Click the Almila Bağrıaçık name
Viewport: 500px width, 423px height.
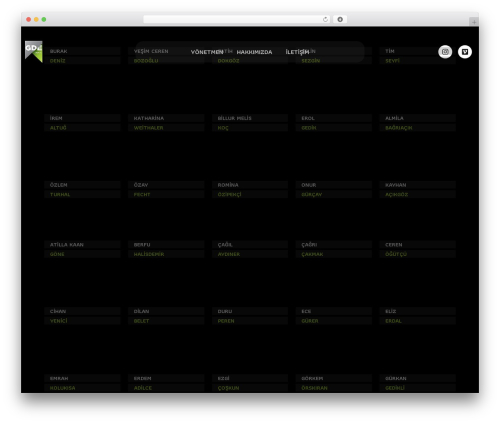418,123
